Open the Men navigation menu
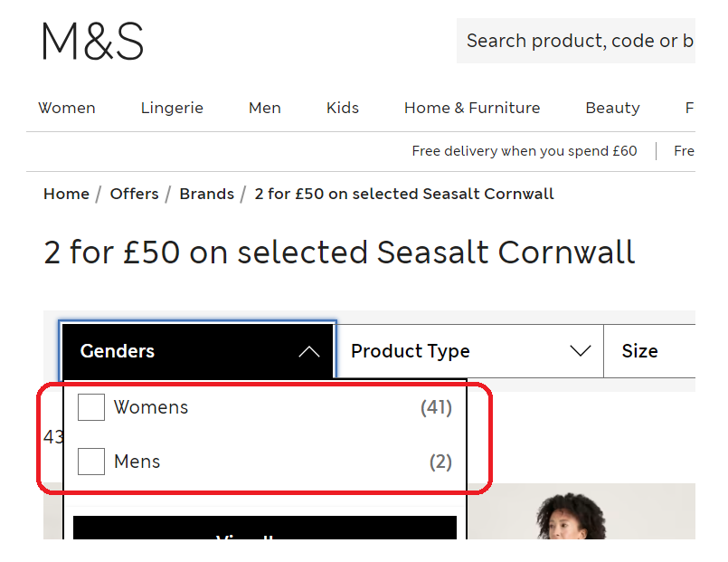 tap(265, 108)
